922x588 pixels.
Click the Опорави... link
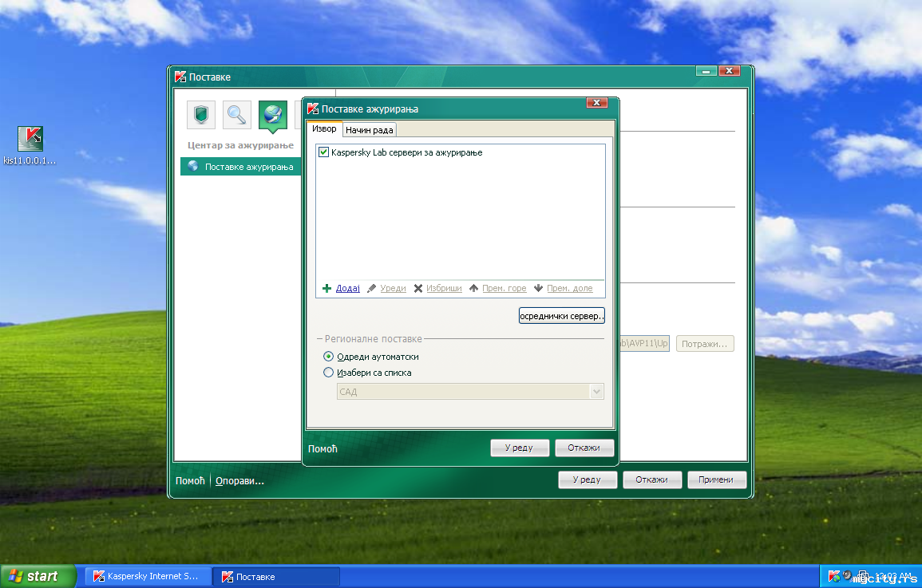pyautogui.click(x=240, y=481)
